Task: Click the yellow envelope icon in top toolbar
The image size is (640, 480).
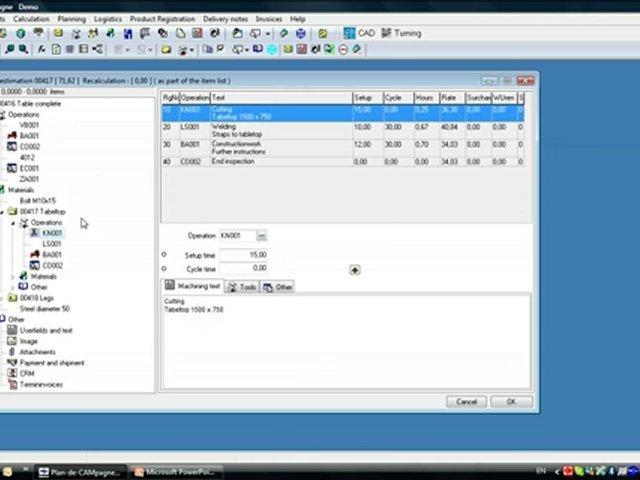Action: [58, 33]
